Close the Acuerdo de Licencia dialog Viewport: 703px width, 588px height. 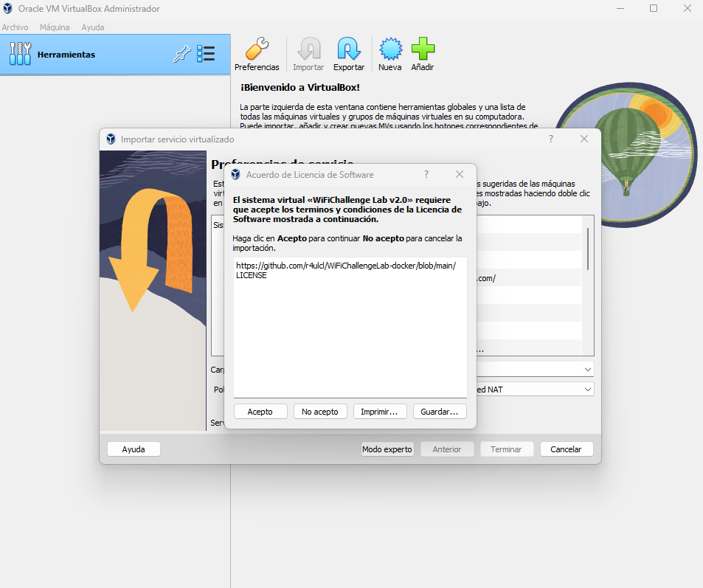point(460,174)
